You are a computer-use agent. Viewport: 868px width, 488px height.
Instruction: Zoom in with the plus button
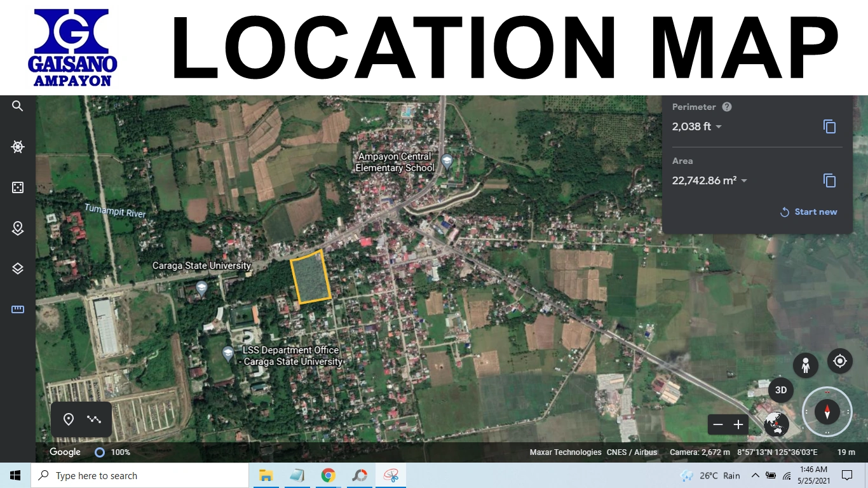coord(738,424)
